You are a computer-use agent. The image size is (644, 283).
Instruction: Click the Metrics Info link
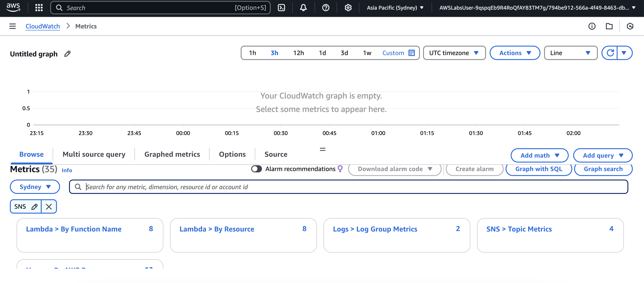coord(67,170)
